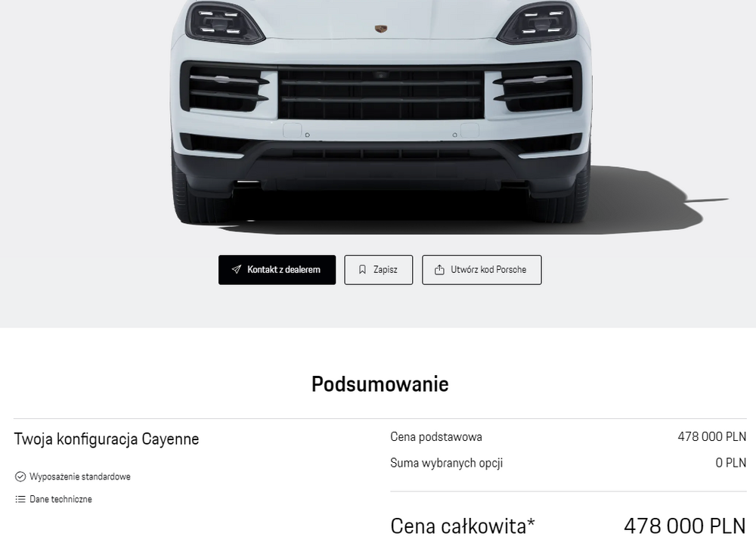The width and height of the screenshot is (756, 549).
Task: Click the car's left headlight
Action: point(225,22)
